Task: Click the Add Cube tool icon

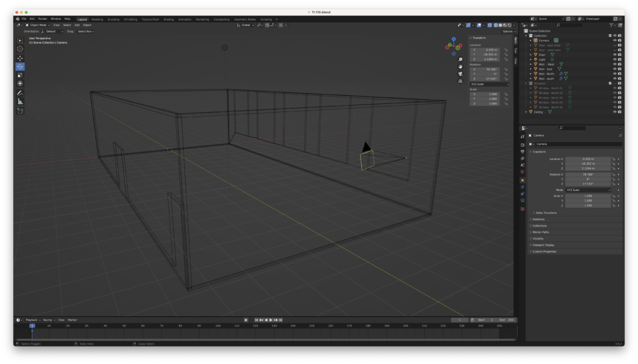Action: (x=20, y=111)
